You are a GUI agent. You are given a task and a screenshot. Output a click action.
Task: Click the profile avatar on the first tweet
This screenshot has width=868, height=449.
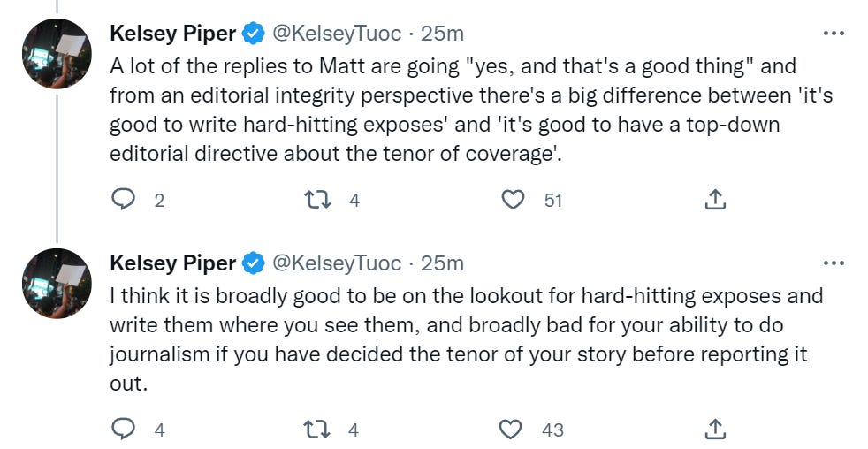[57, 53]
